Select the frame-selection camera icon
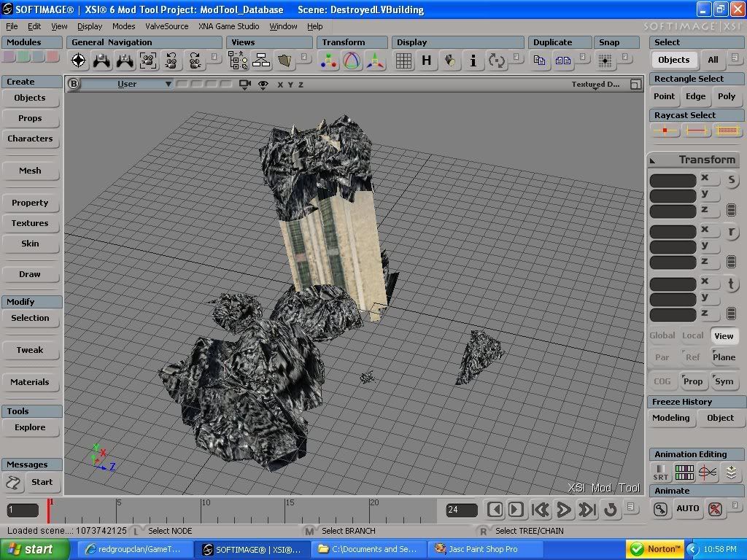 (148, 61)
